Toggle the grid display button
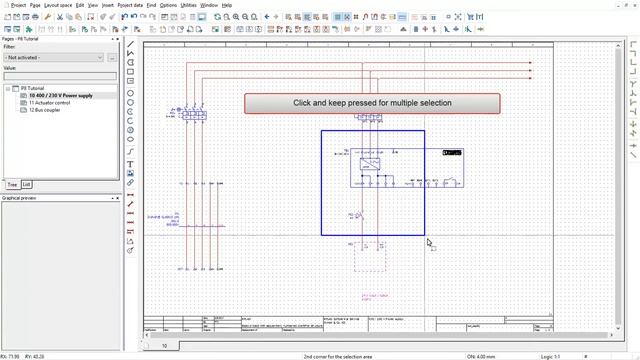 (338, 17)
